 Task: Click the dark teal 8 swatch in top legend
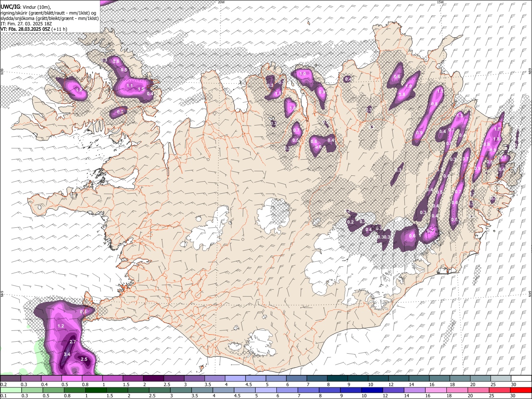coord(337,379)
